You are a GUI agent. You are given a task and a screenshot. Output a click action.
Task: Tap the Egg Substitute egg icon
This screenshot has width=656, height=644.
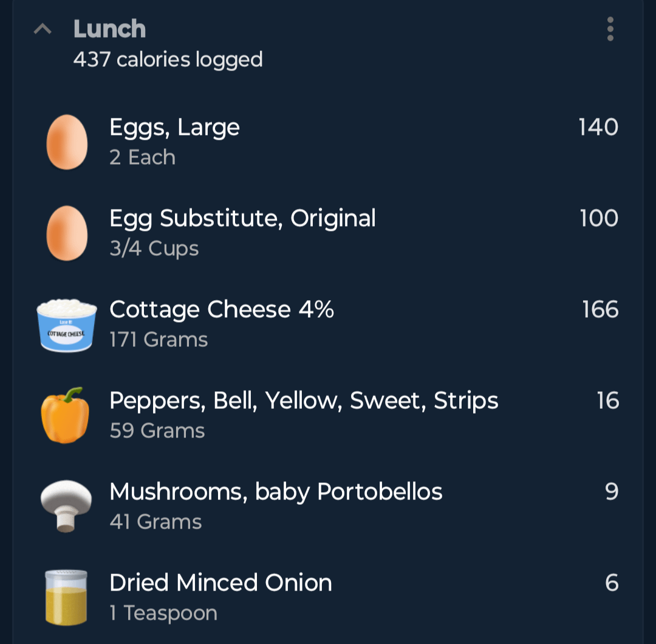(x=67, y=233)
